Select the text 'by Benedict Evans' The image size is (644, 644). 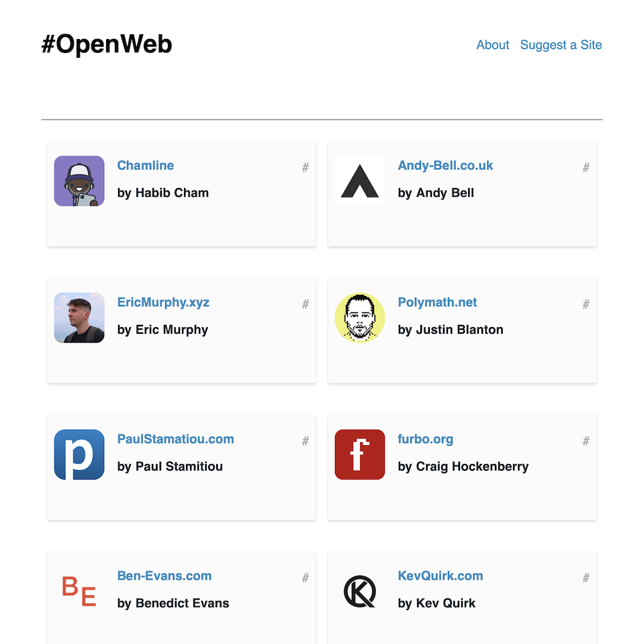pos(173,603)
